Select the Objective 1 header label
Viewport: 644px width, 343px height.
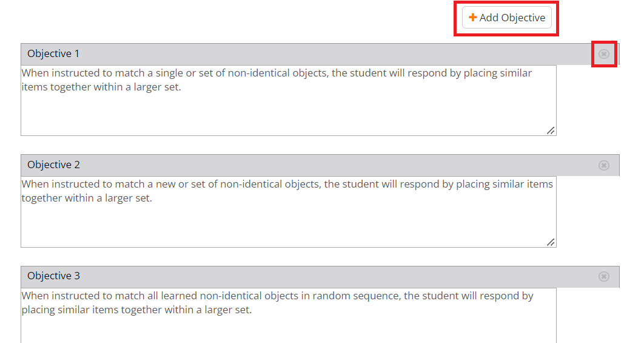[53, 54]
